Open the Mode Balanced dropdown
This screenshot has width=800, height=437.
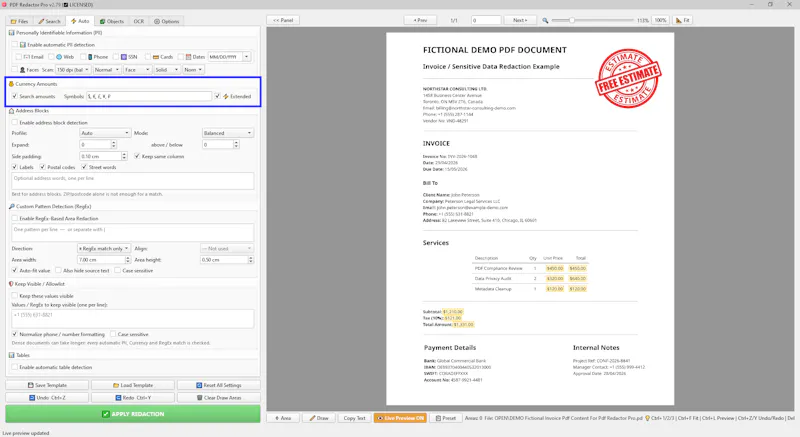coord(228,133)
